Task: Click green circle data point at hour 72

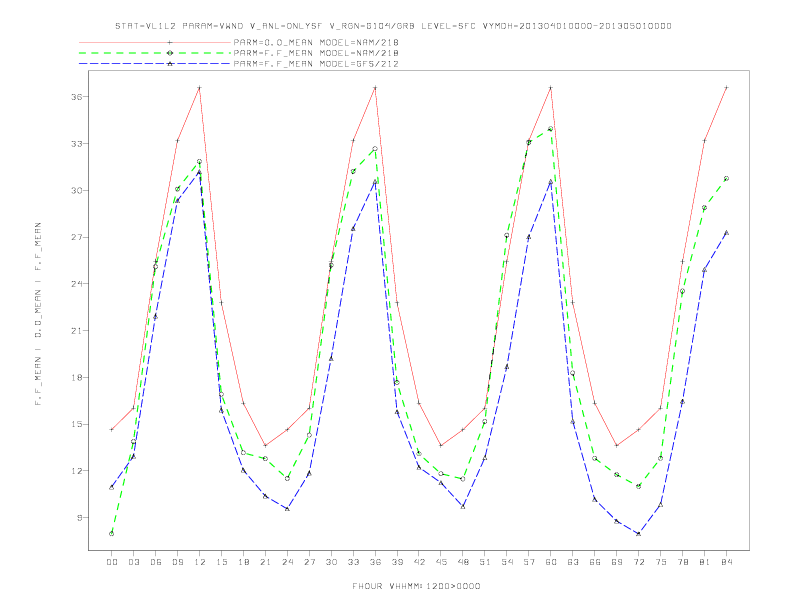Action: 638,486
